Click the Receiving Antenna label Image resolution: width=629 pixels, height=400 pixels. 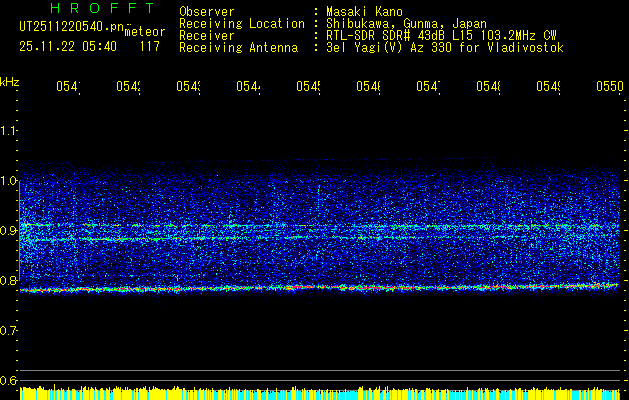pyautogui.click(x=238, y=48)
